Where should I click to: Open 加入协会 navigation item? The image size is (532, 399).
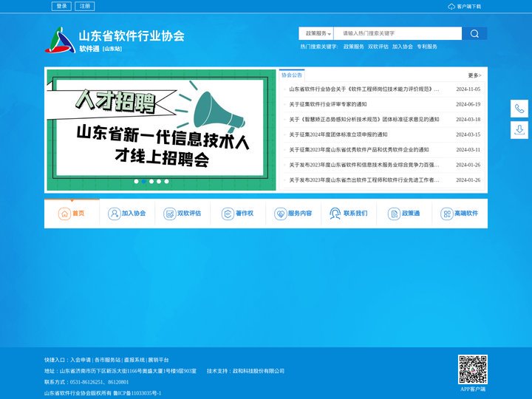(127, 214)
